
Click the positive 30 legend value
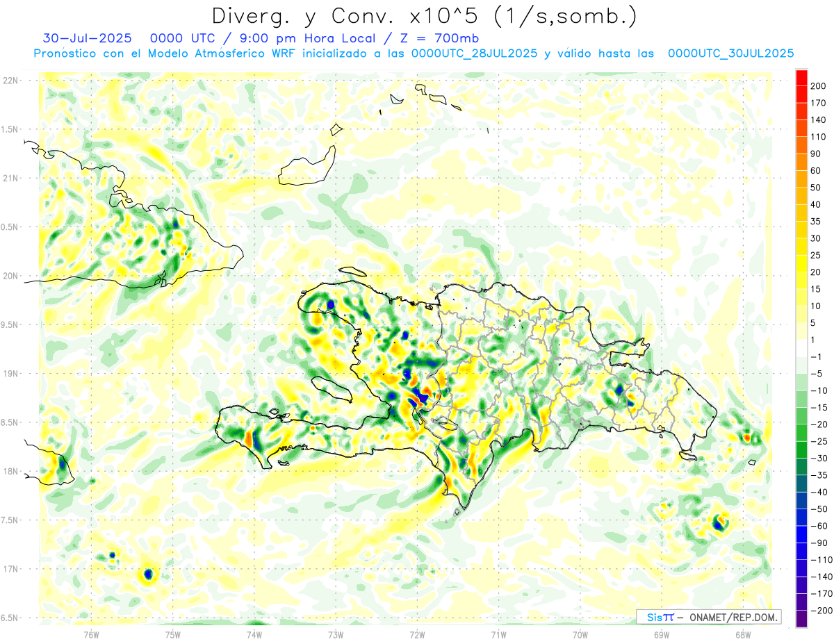click(816, 238)
